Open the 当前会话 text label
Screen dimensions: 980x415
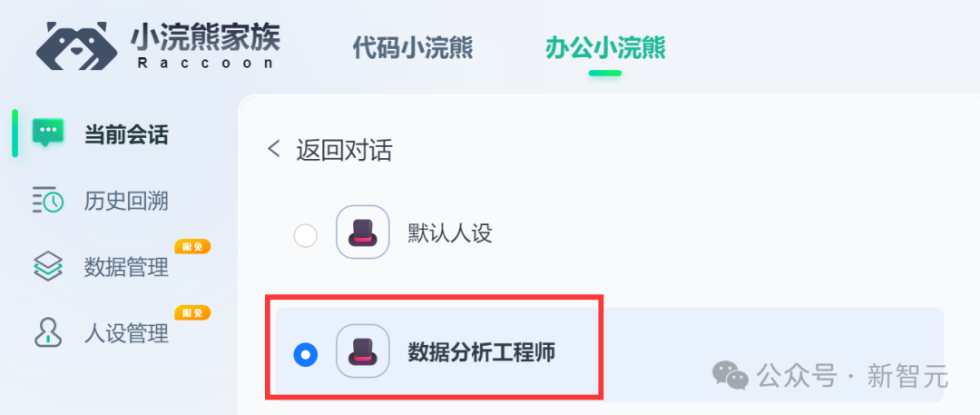[x=126, y=134]
